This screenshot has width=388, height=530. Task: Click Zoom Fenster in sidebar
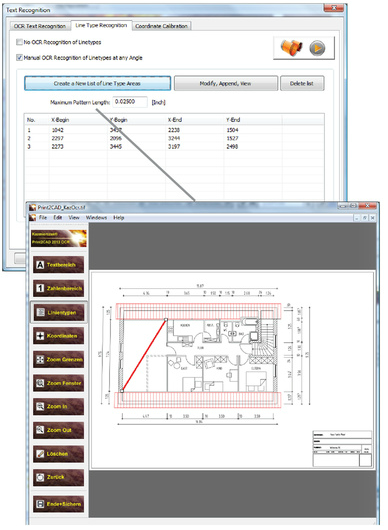(58, 383)
